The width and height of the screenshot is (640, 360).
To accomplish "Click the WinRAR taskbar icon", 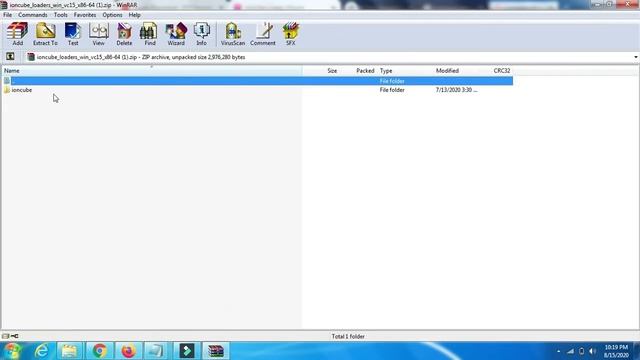I will [x=216, y=351].
